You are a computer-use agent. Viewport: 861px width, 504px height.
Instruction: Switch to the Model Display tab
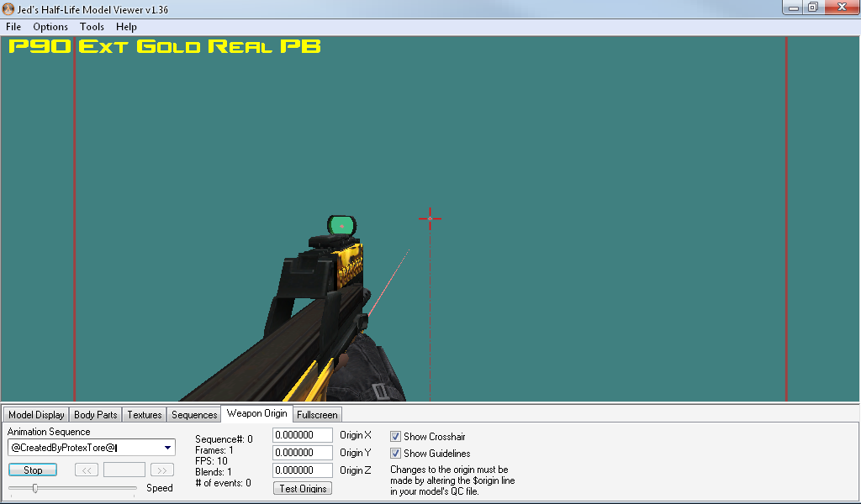36,415
